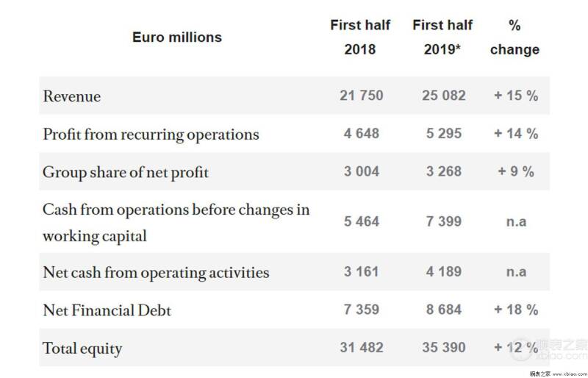Click Group share of net profit label
The image size is (588, 378).
click(126, 173)
